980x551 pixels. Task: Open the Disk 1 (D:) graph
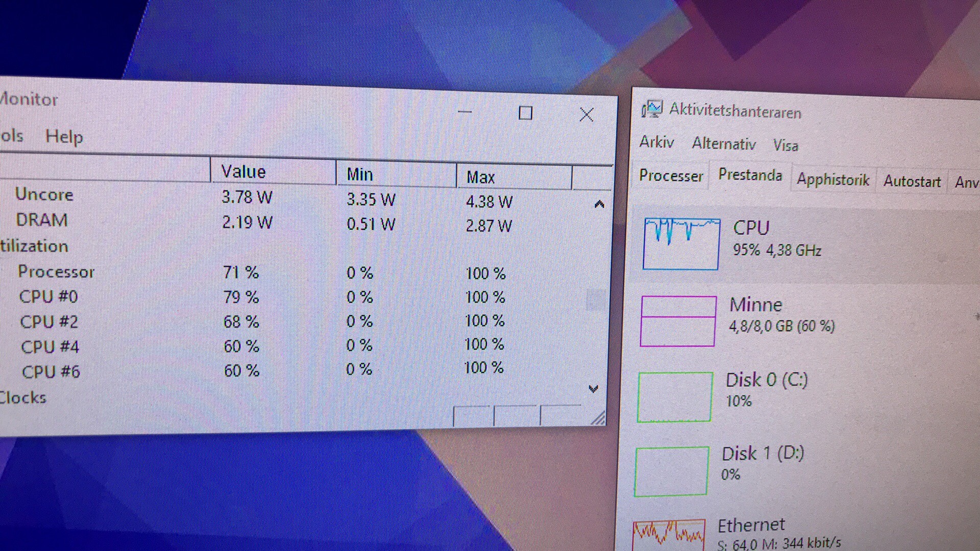pos(672,471)
